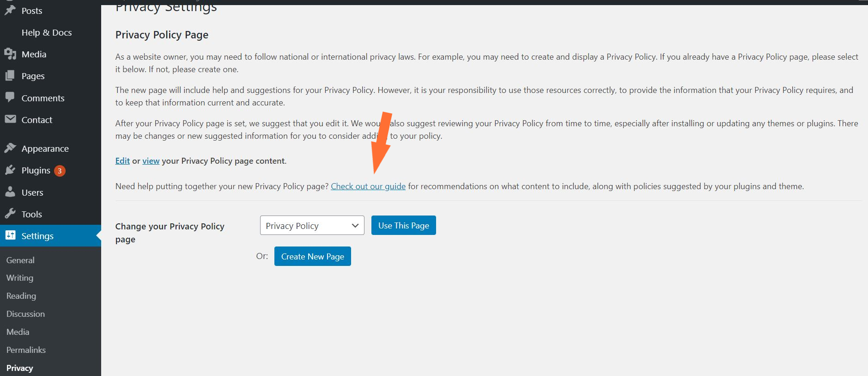Open Comments via speech bubble icon
The image size is (868, 376).
[11, 98]
